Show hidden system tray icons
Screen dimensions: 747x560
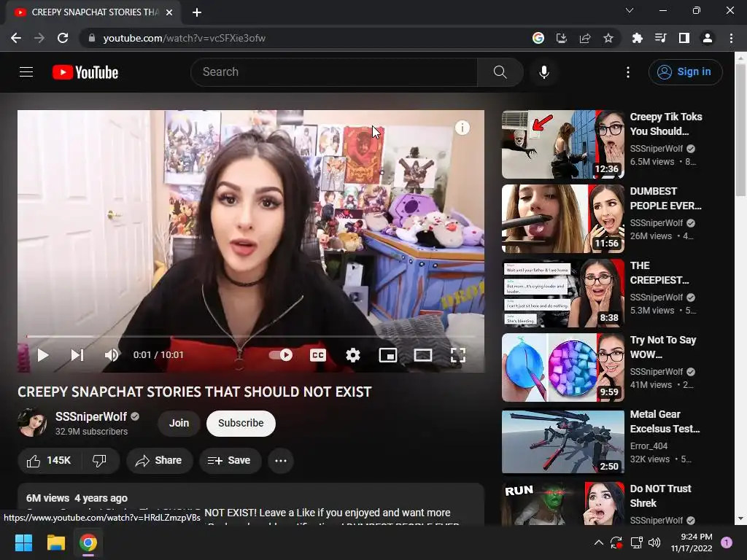point(599,542)
